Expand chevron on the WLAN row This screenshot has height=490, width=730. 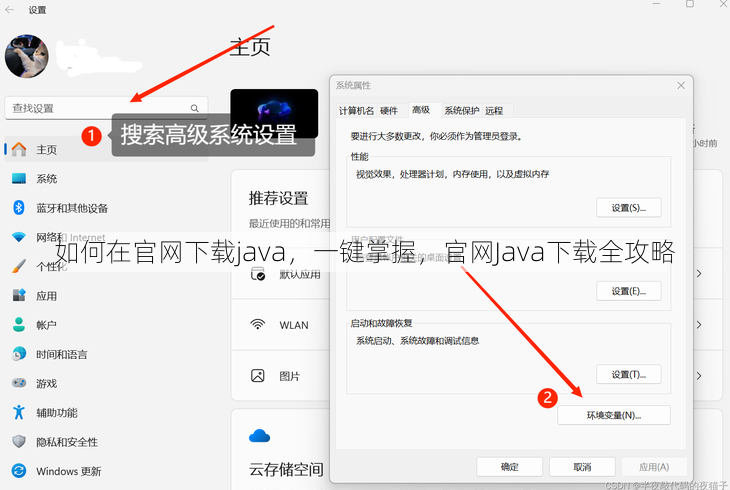[x=699, y=325]
